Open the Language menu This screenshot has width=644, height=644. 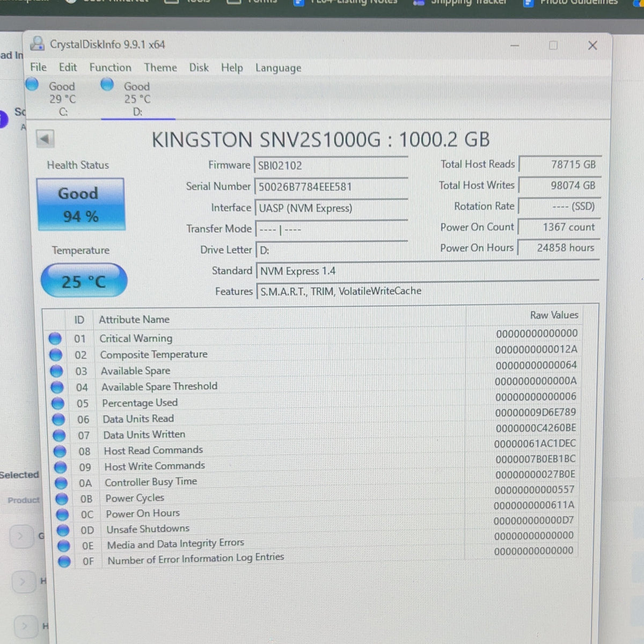(278, 68)
